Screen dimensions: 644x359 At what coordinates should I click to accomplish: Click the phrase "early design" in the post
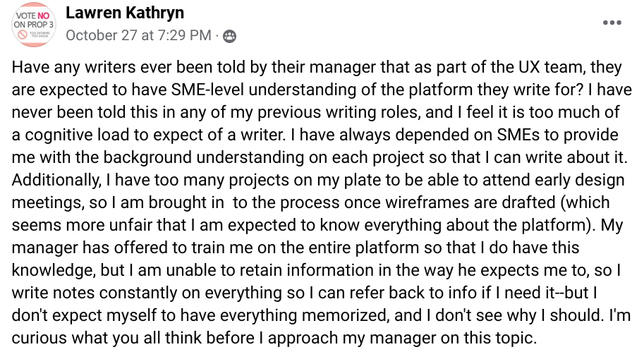(581, 180)
